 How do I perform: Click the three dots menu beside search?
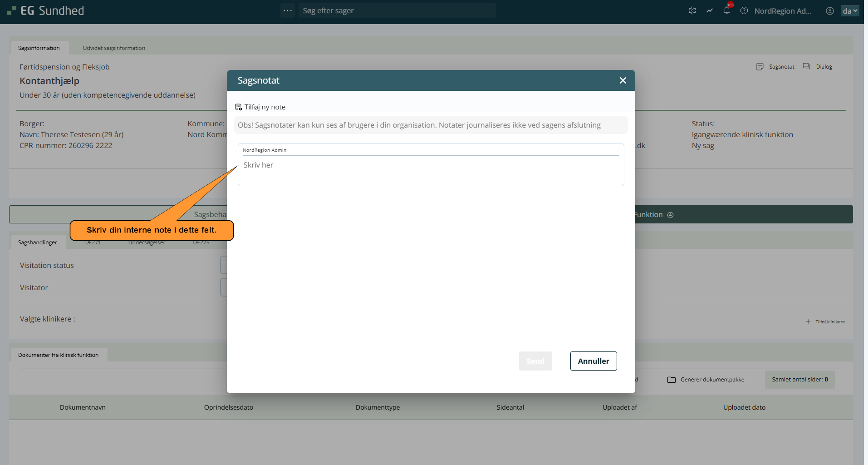point(288,10)
